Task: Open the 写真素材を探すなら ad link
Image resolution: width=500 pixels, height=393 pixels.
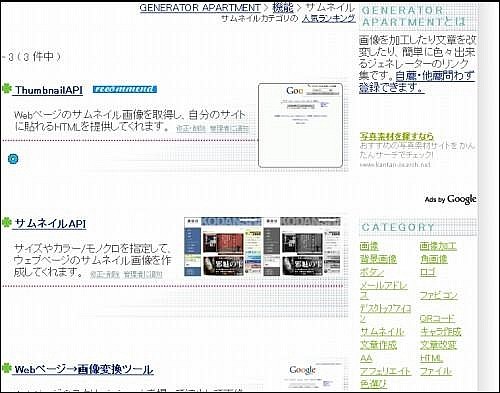Action: click(397, 136)
